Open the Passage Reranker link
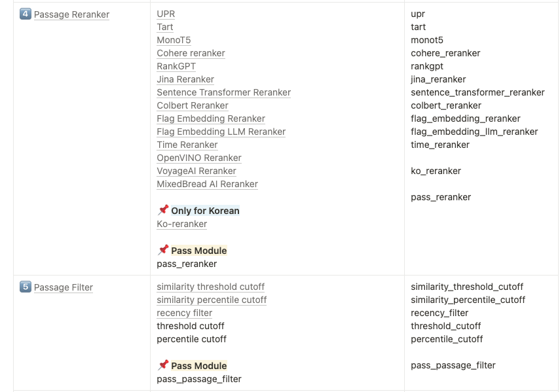The image size is (560, 392). point(71,14)
